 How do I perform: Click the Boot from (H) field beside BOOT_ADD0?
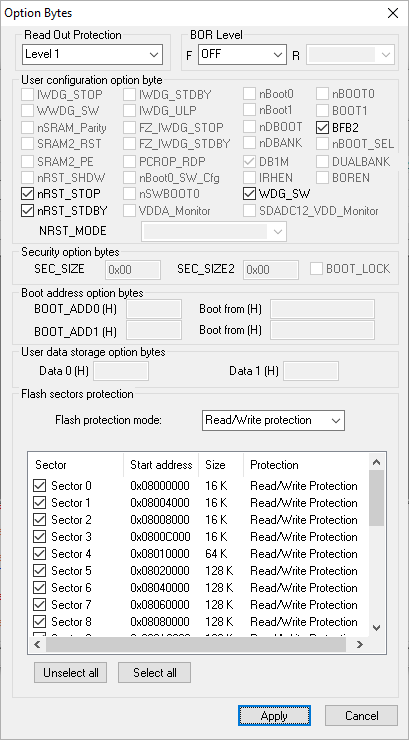click(322, 309)
